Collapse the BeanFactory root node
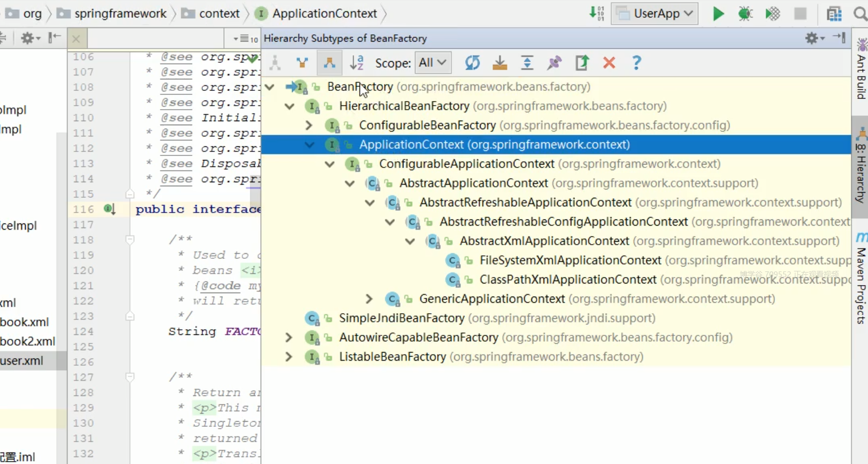This screenshot has height=464, width=868. click(x=270, y=87)
